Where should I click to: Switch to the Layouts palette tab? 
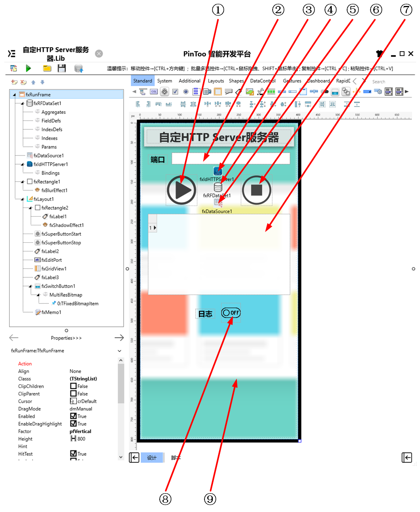(x=216, y=81)
